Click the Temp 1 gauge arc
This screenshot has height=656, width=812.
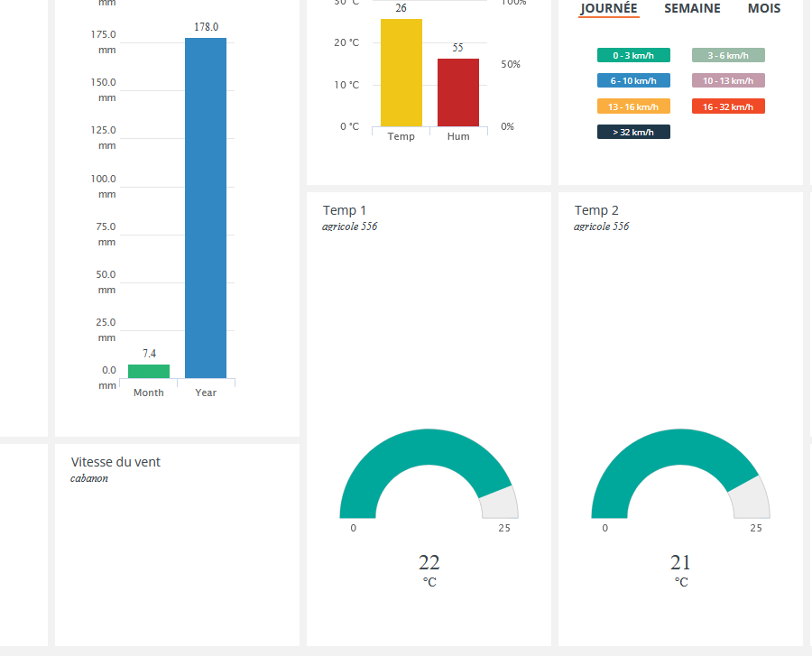click(406, 449)
